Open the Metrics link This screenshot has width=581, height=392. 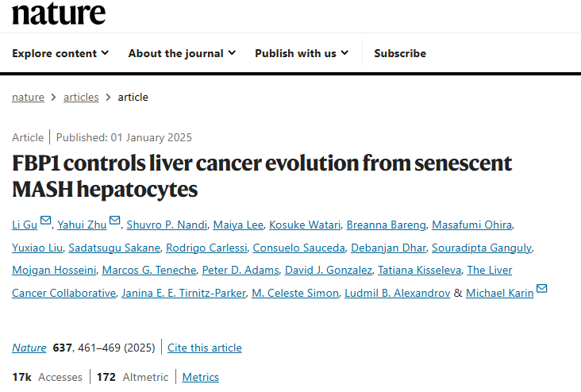pos(201,377)
